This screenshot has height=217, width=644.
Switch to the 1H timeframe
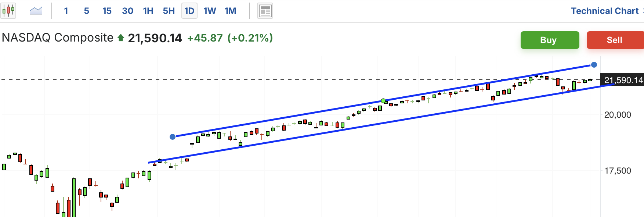click(x=148, y=11)
